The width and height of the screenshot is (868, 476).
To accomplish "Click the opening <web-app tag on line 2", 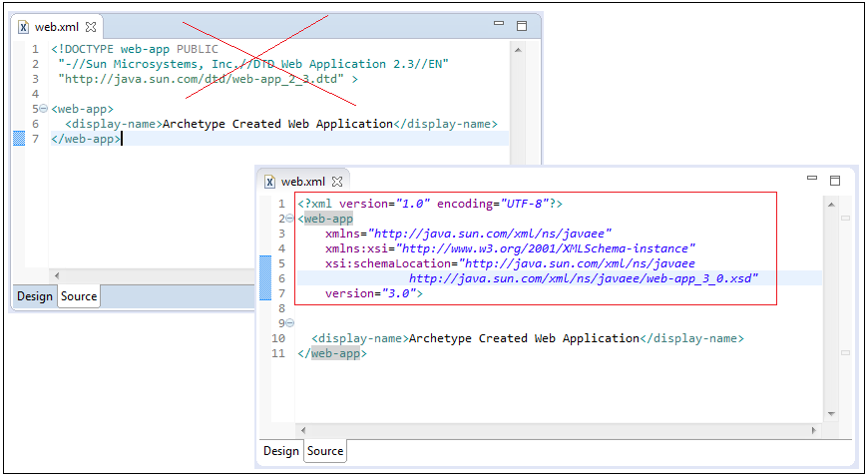I will pyautogui.click(x=325, y=219).
